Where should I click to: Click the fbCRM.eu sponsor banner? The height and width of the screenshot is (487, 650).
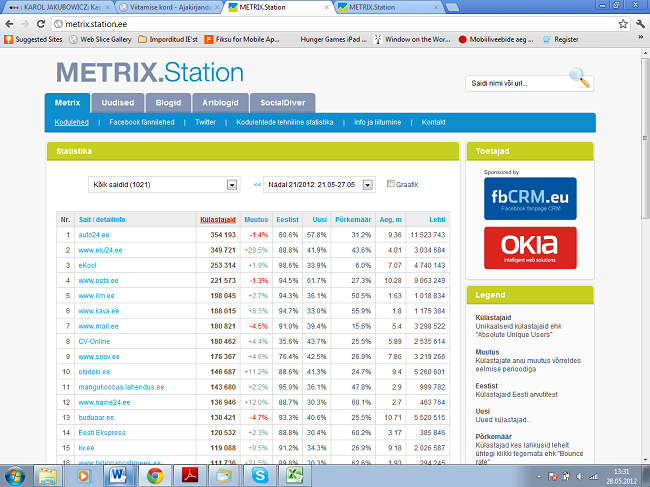523,198
